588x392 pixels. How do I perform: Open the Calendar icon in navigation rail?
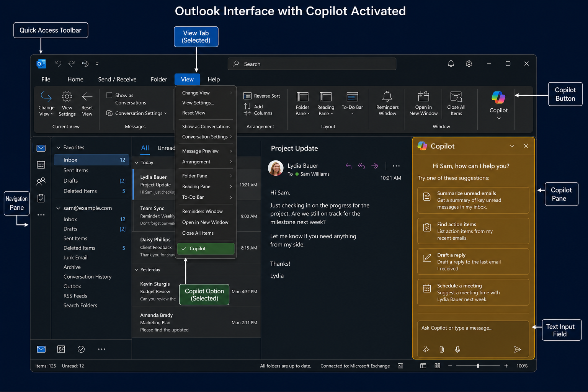(x=41, y=165)
